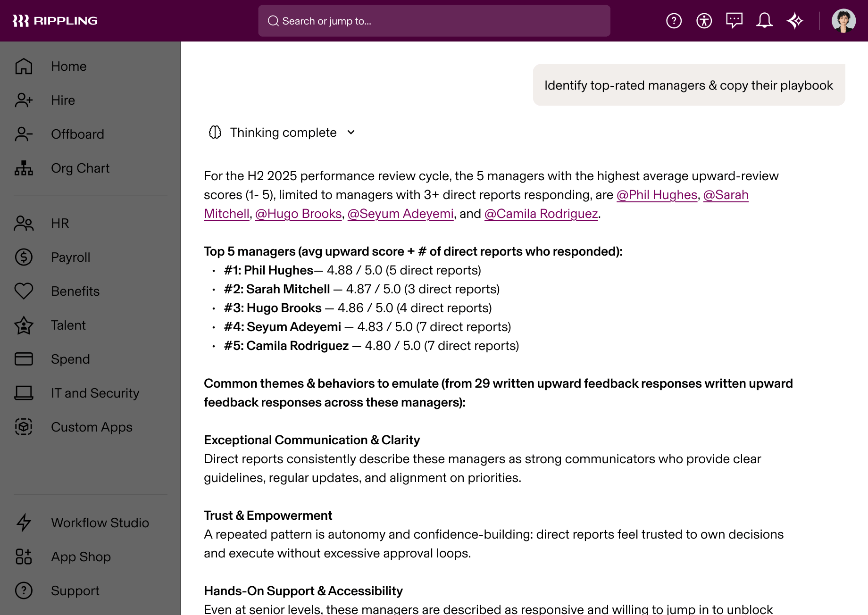The image size is (868, 615).
Task: Open Org Chart in the sidebar
Action: tap(80, 168)
